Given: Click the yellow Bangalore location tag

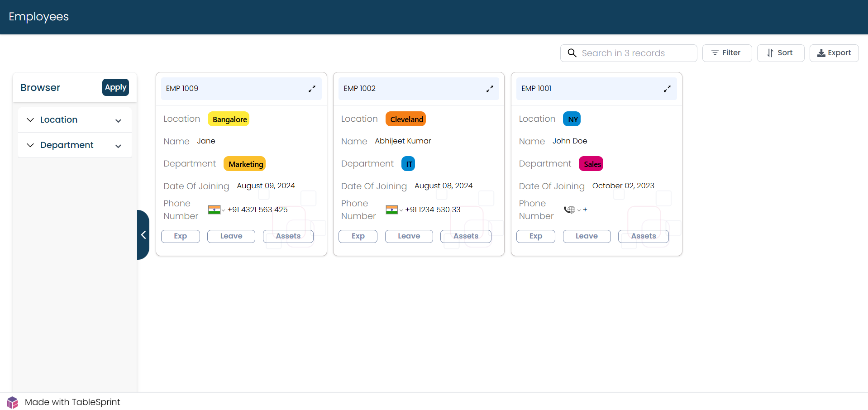Looking at the screenshot, I should coord(229,119).
